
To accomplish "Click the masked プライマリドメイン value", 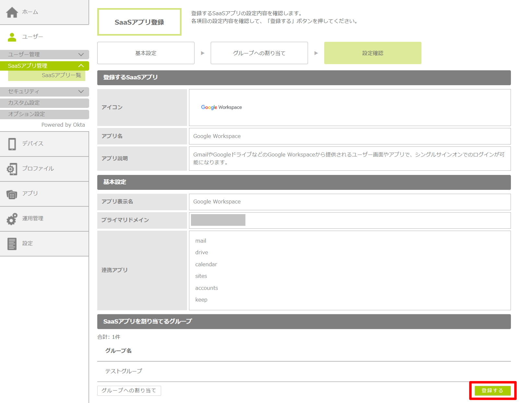I will click(218, 220).
